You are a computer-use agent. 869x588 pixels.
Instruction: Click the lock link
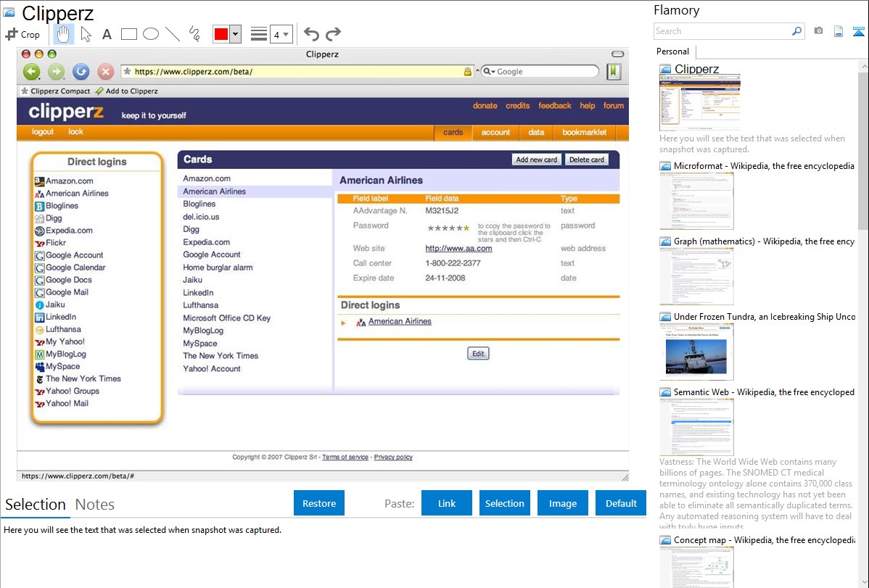point(75,132)
